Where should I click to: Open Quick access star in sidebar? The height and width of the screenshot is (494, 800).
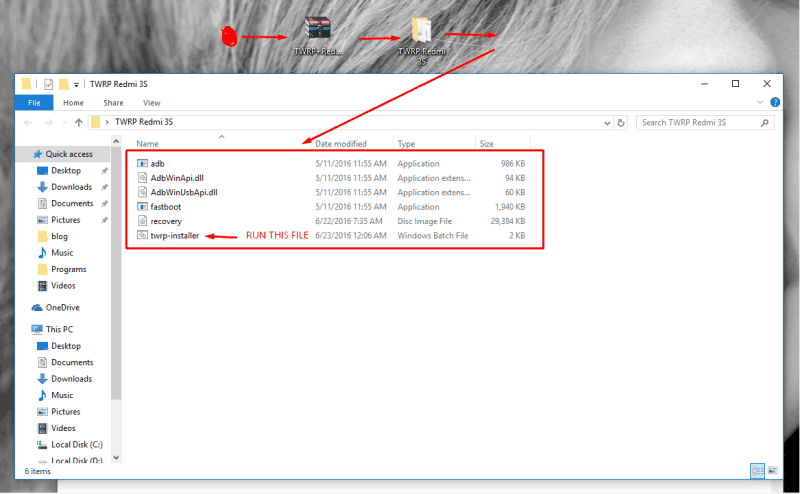(x=37, y=154)
